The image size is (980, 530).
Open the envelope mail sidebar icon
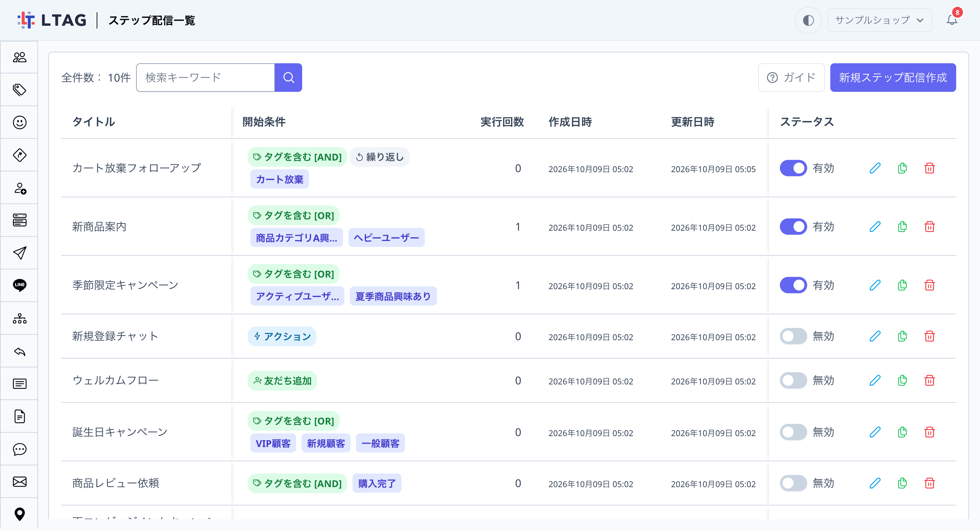(19, 482)
